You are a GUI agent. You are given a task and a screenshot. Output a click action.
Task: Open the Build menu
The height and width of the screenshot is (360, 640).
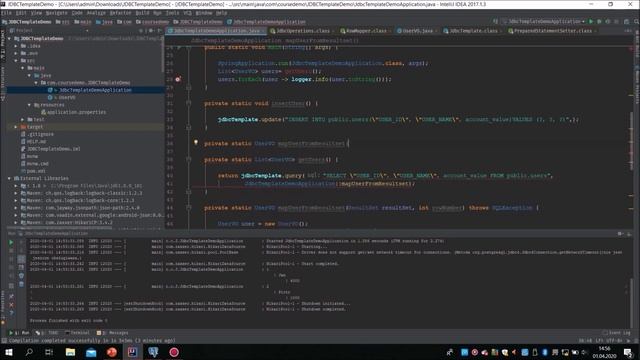pos(142,13)
